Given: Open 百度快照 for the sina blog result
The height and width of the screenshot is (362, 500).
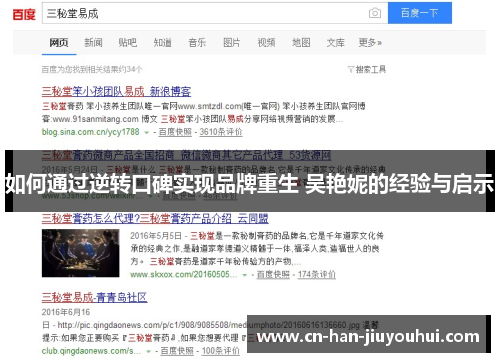Looking at the screenshot, I should (175, 132).
